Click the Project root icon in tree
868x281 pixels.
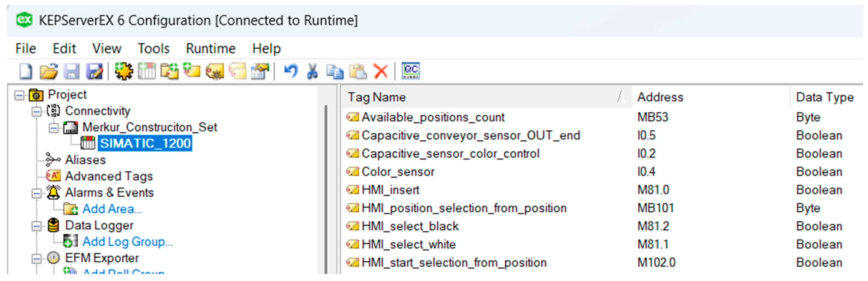pos(36,95)
